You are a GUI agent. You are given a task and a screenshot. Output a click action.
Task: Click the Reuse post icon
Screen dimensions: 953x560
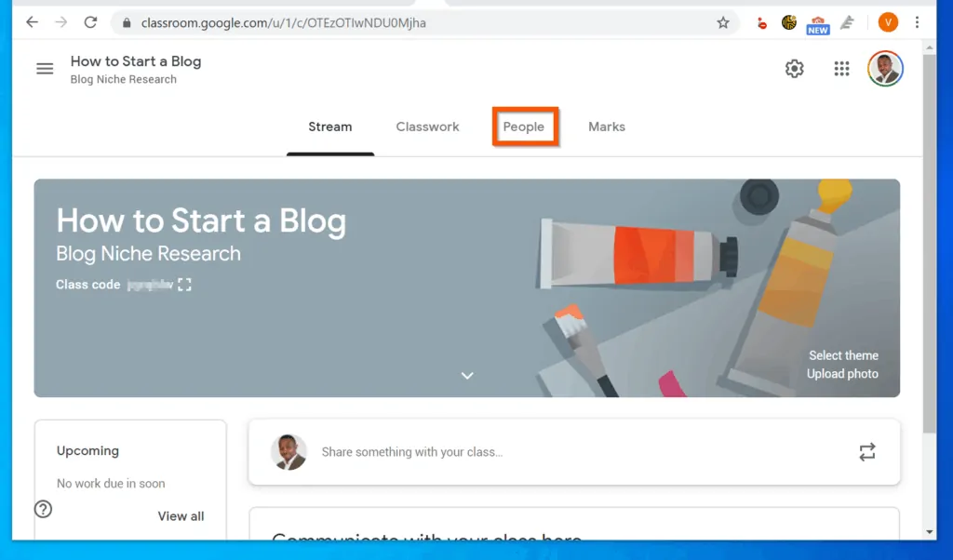click(866, 452)
